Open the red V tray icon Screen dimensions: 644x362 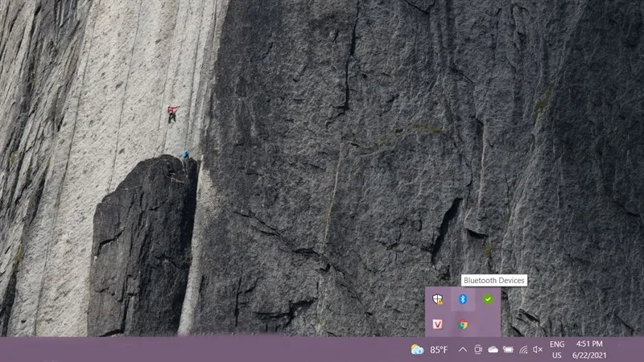coord(437,324)
